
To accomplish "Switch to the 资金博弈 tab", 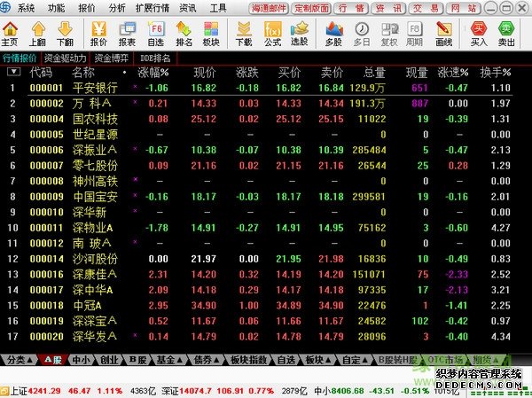I will (112, 58).
